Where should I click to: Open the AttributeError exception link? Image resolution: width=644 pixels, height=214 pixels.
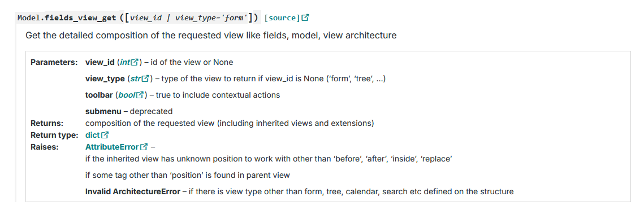click(112, 147)
